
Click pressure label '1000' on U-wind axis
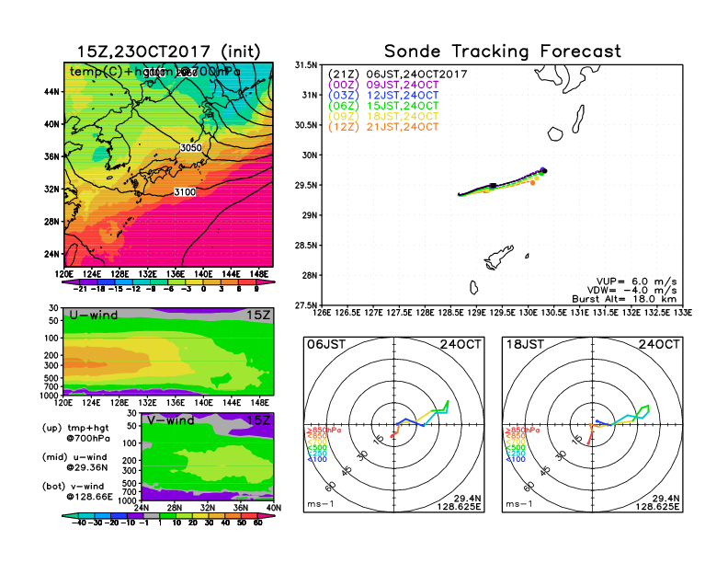tap(49, 396)
